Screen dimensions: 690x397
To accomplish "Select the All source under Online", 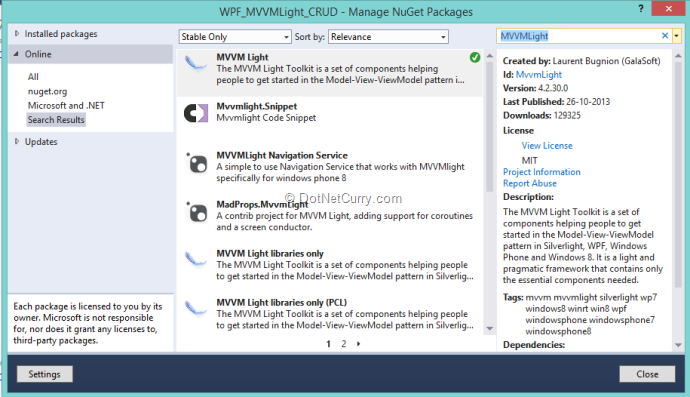I will coord(33,77).
